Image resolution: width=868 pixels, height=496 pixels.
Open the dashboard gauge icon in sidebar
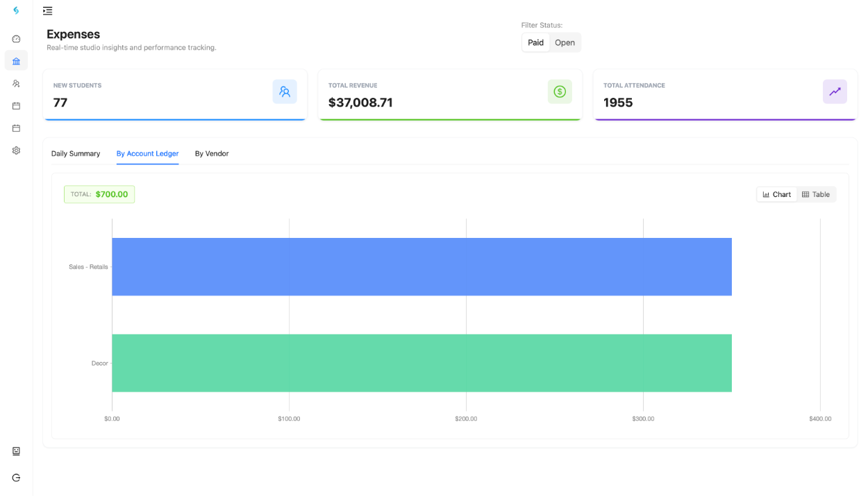(x=16, y=39)
